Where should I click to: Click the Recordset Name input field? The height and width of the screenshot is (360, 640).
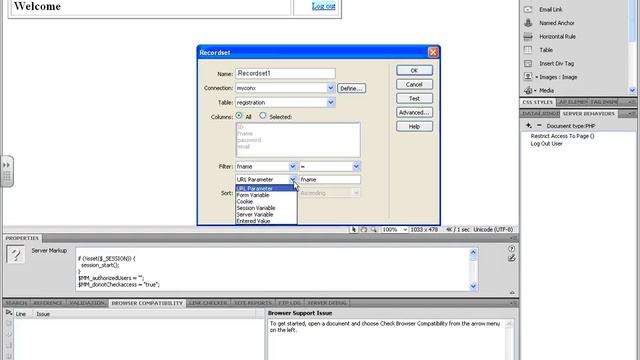click(x=285, y=73)
